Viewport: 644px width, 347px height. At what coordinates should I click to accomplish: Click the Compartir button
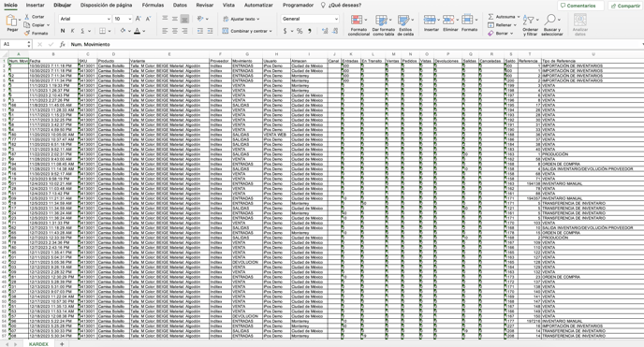625,6
